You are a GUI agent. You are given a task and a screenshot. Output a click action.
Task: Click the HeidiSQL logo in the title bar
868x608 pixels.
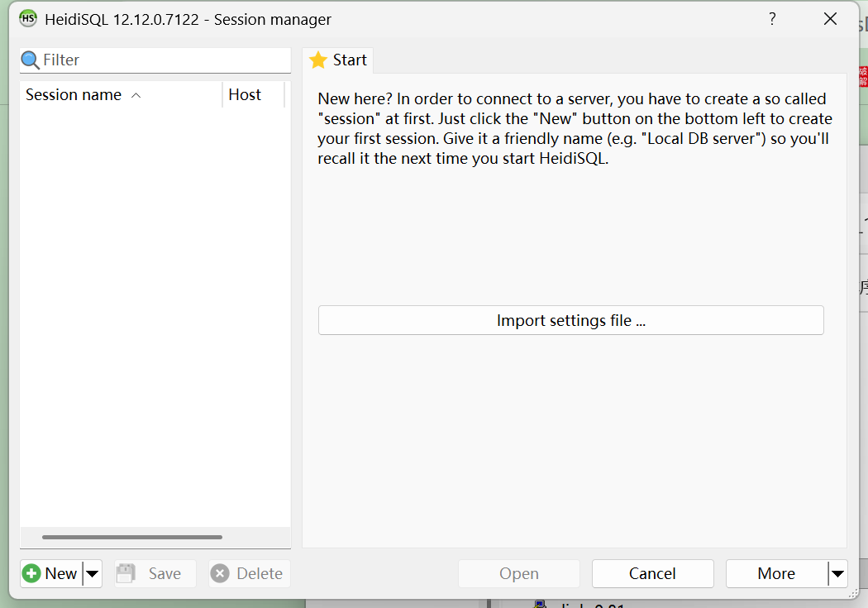coord(27,18)
